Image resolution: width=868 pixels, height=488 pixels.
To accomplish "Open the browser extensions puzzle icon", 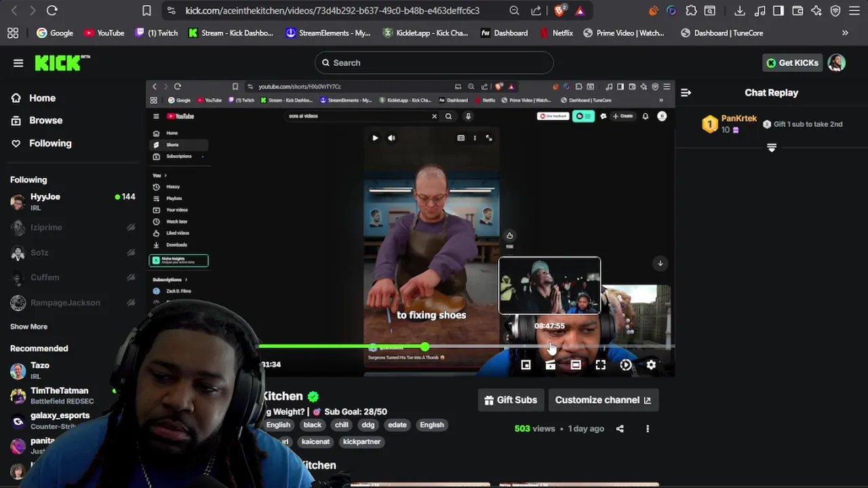I will (x=691, y=10).
